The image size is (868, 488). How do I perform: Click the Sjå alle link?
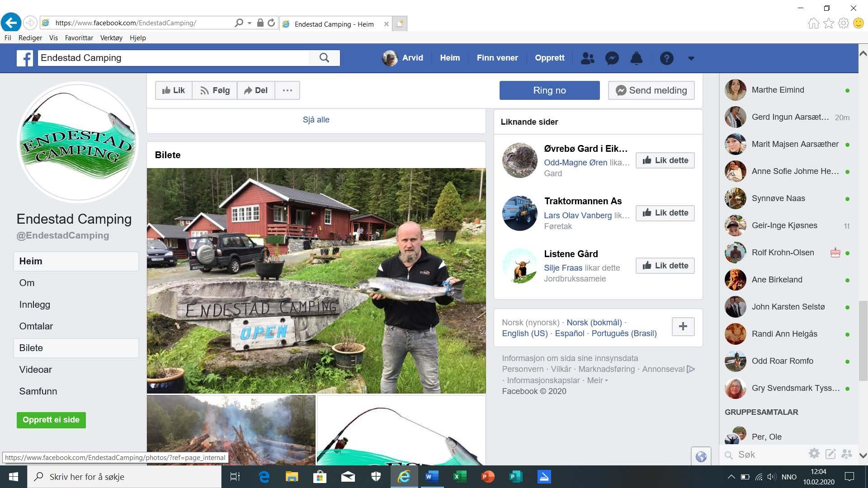[x=316, y=120]
